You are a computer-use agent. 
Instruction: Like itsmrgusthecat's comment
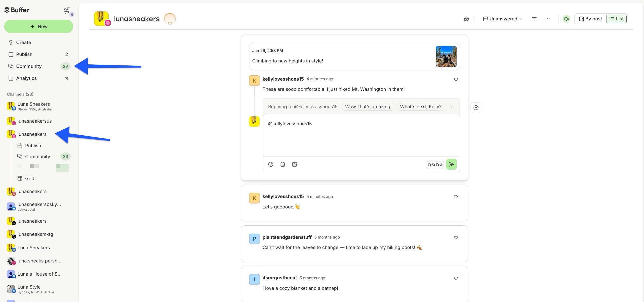coord(456,278)
